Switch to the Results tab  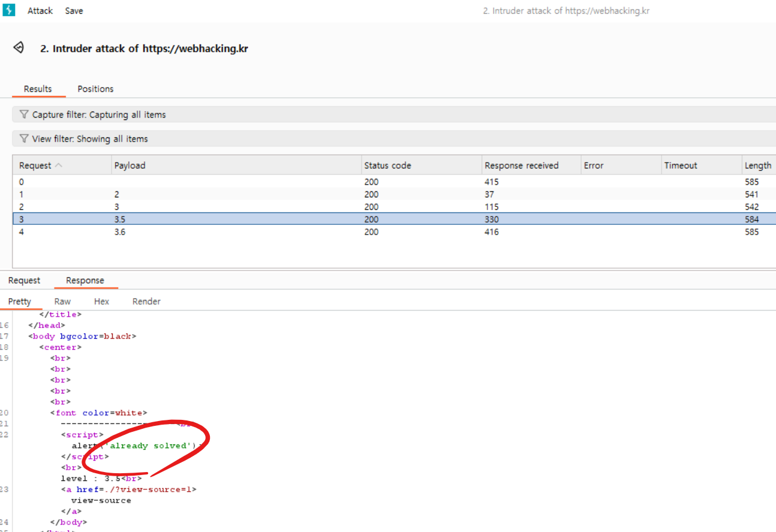(x=38, y=89)
